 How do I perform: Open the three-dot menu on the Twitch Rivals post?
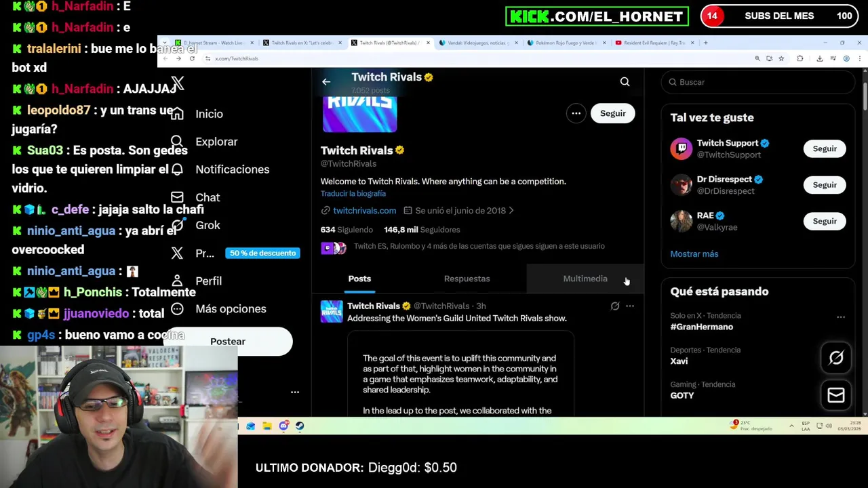click(630, 306)
